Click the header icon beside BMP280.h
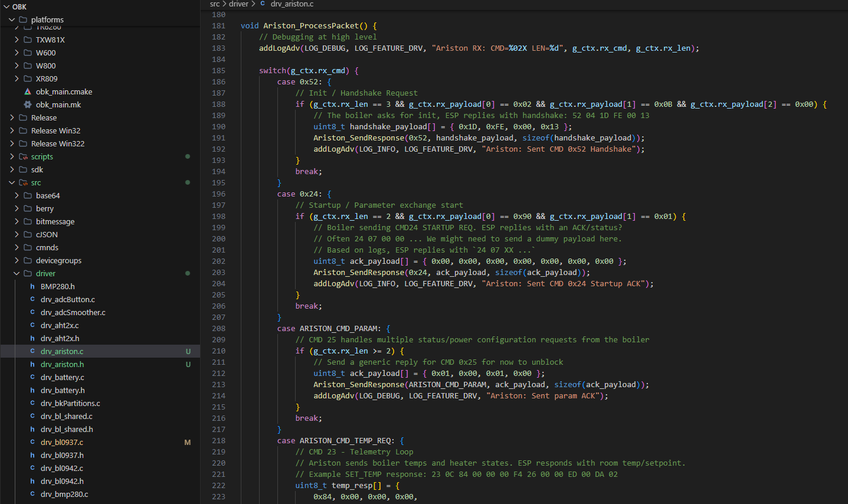The width and height of the screenshot is (848, 504). 32,287
